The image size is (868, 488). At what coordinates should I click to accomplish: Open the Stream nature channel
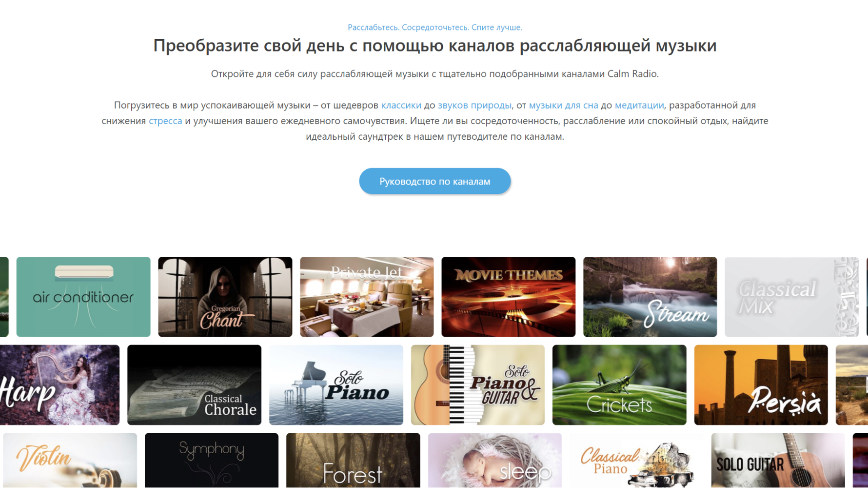650,296
